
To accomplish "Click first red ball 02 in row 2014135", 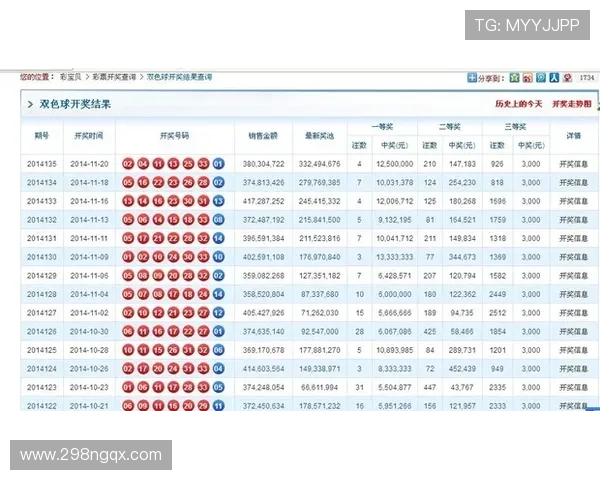I will (128, 164).
